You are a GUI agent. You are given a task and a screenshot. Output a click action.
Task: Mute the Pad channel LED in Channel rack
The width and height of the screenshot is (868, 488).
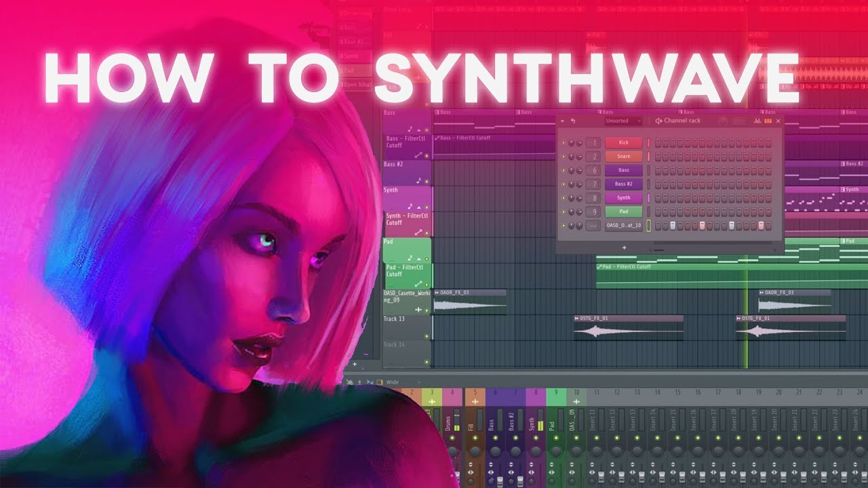pos(564,211)
